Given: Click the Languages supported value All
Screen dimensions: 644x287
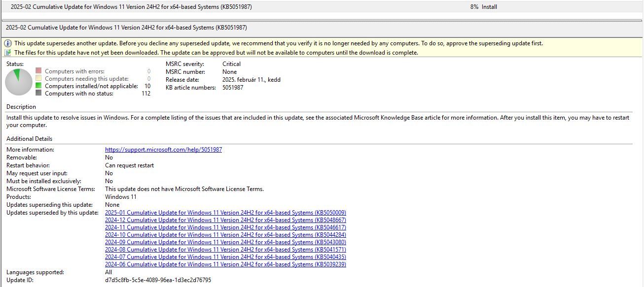Looking at the screenshot, I should tap(108, 272).
